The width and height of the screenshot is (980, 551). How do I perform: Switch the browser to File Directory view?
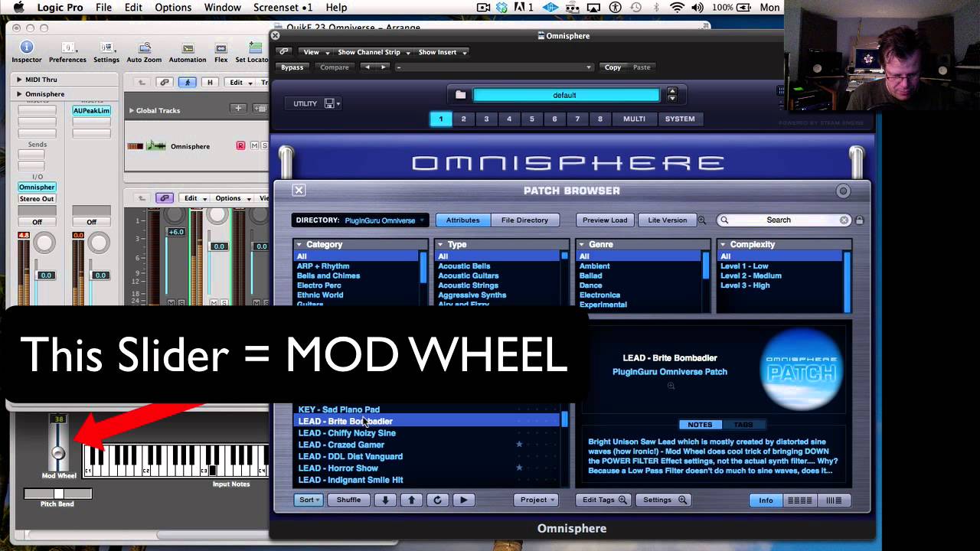click(x=524, y=220)
